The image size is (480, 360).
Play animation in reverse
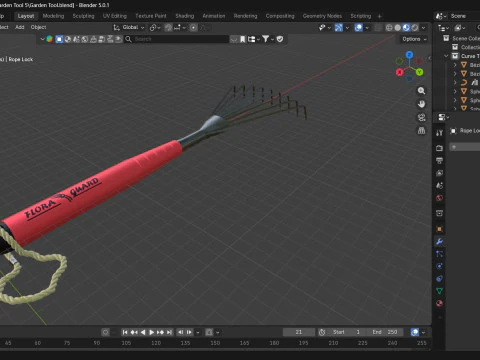pyautogui.click(x=143, y=332)
